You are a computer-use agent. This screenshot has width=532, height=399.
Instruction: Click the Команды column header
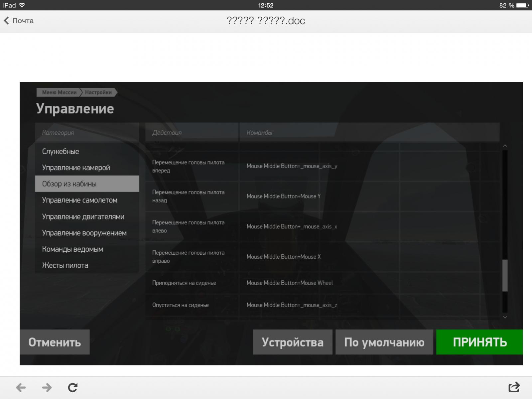[370, 132]
